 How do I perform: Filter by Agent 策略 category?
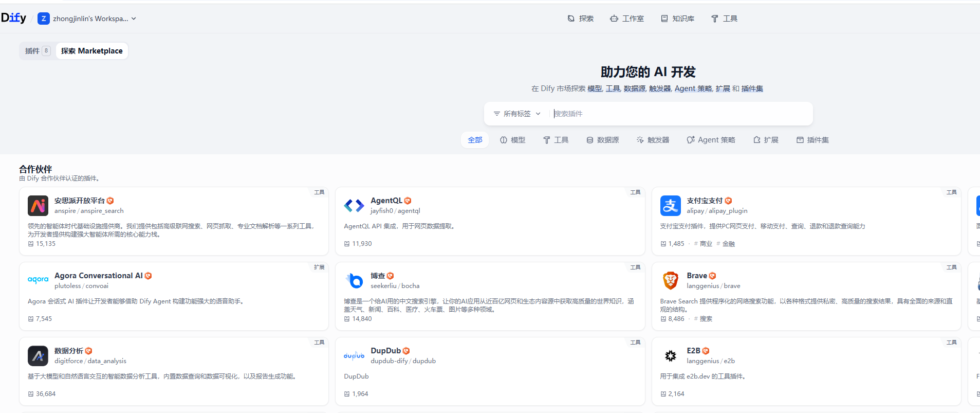point(711,140)
